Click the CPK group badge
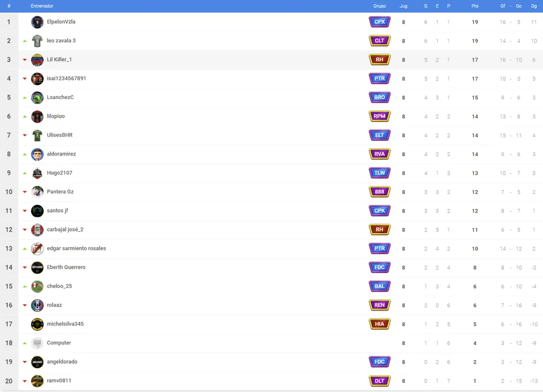Screen dimensions: 543x392 point(380,210)
